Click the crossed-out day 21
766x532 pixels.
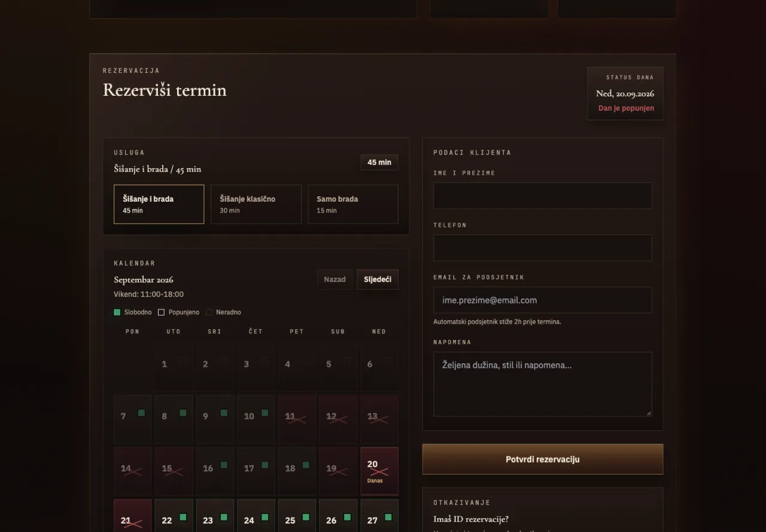[x=133, y=516]
